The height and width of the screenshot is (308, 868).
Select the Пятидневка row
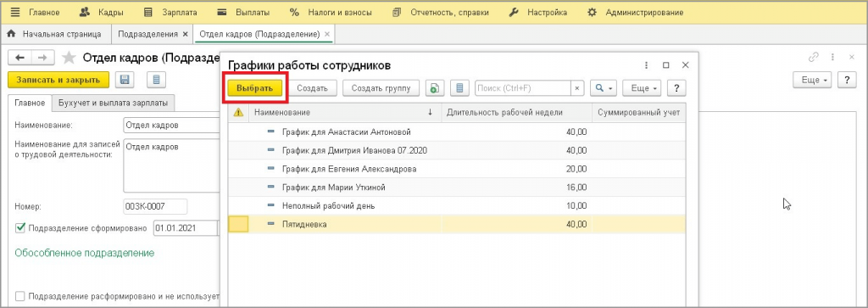pos(457,224)
